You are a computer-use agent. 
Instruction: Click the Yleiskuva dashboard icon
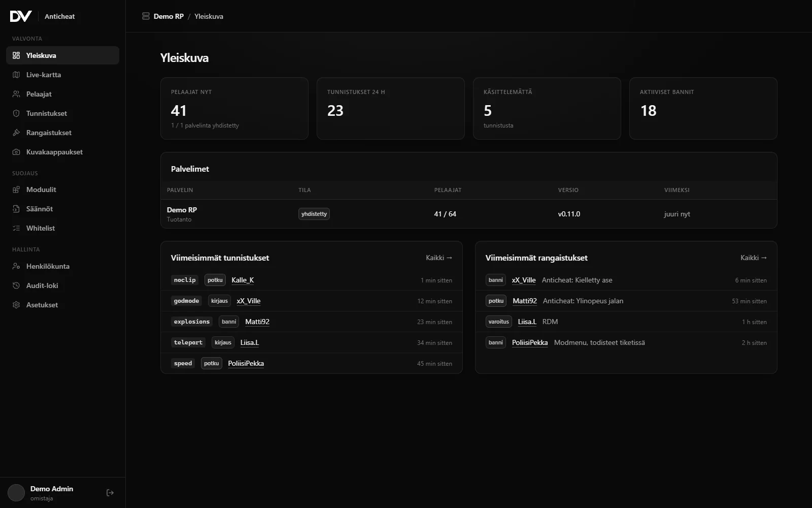16,55
